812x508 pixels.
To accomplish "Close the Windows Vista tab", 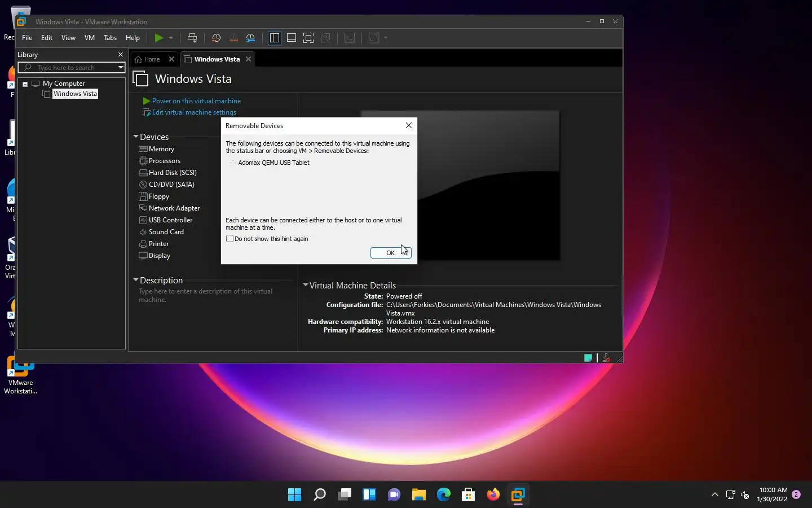I will point(248,59).
